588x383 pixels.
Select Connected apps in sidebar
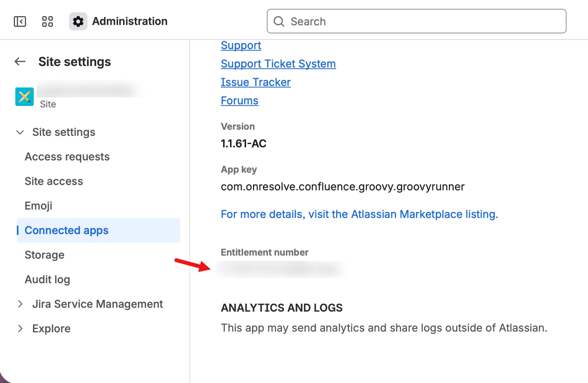99,230
